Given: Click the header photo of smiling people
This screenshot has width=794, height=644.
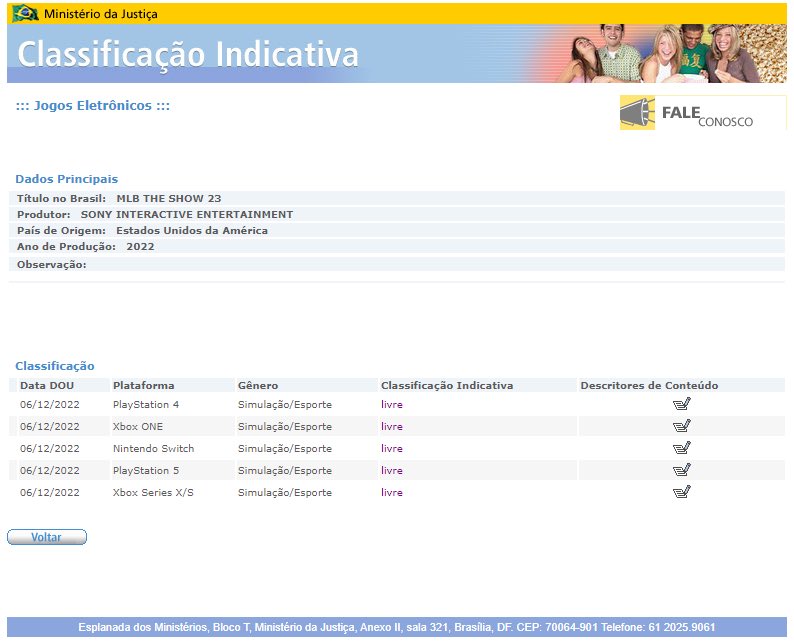Looking at the screenshot, I should [671, 54].
